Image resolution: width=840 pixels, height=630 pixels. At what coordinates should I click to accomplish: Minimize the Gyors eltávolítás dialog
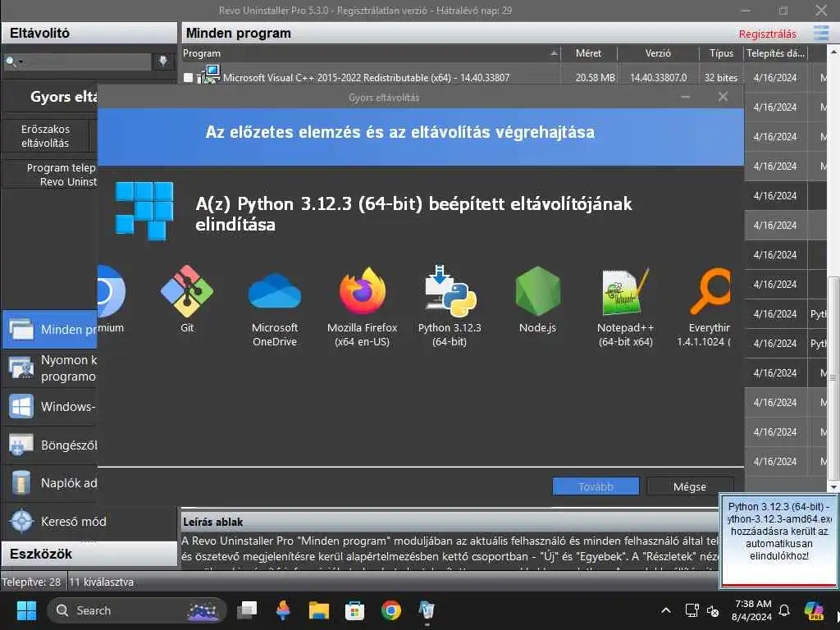685,97
